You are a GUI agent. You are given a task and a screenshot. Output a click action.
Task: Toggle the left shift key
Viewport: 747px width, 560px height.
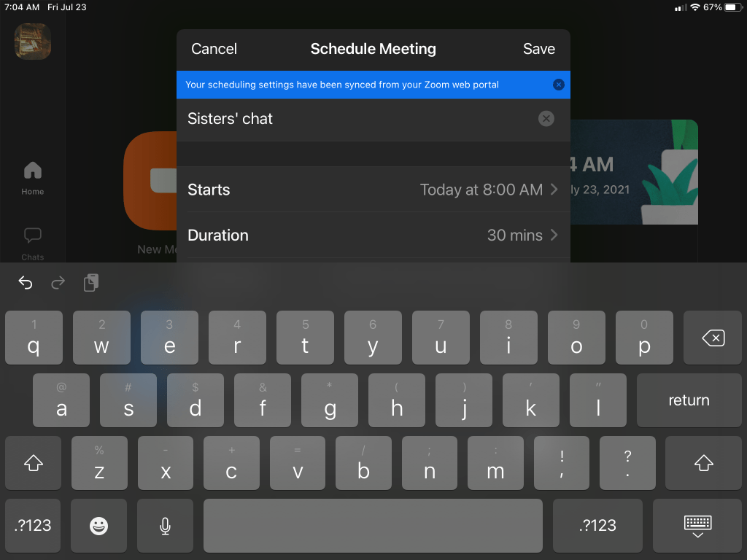coord(34,463)
